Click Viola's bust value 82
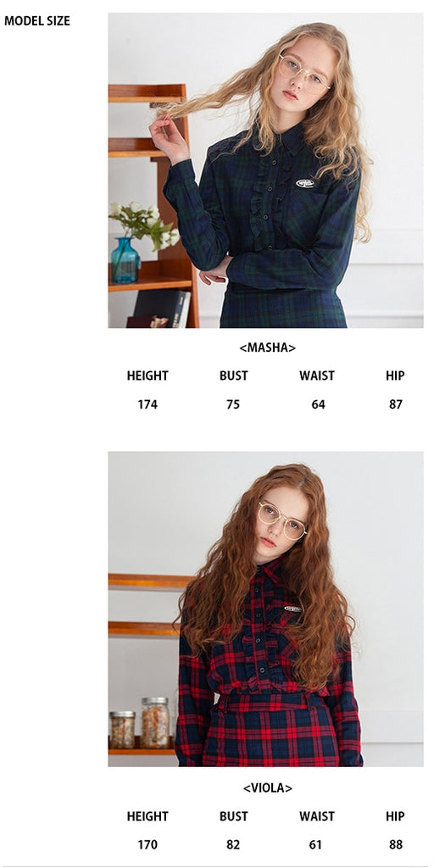Image resolution: width=434 pixels, height=868 pixels. pyautogui.click(x=233, y=845)
